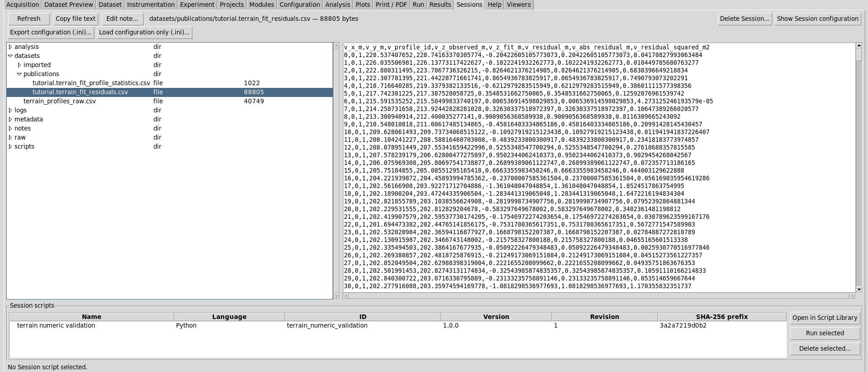The image size is (868, 372).
Task: Expand the logs directory
Action: 10,110
